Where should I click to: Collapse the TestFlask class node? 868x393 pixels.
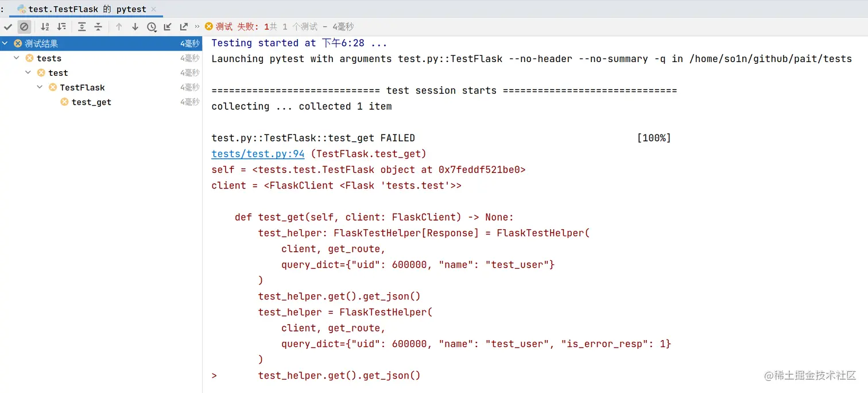[40, 87]
